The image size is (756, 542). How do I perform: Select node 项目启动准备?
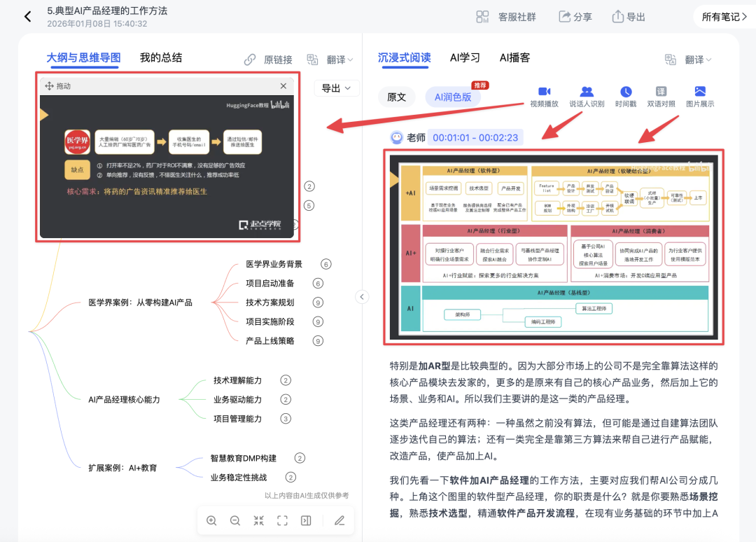coord(270,284)
